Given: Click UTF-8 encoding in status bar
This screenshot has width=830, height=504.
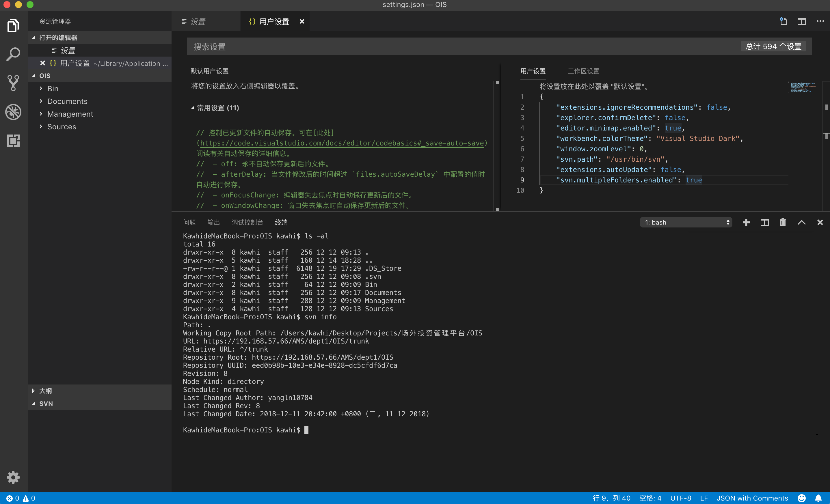Looking at the screenshot, I should pyautogui.click(x=680, y=498).
